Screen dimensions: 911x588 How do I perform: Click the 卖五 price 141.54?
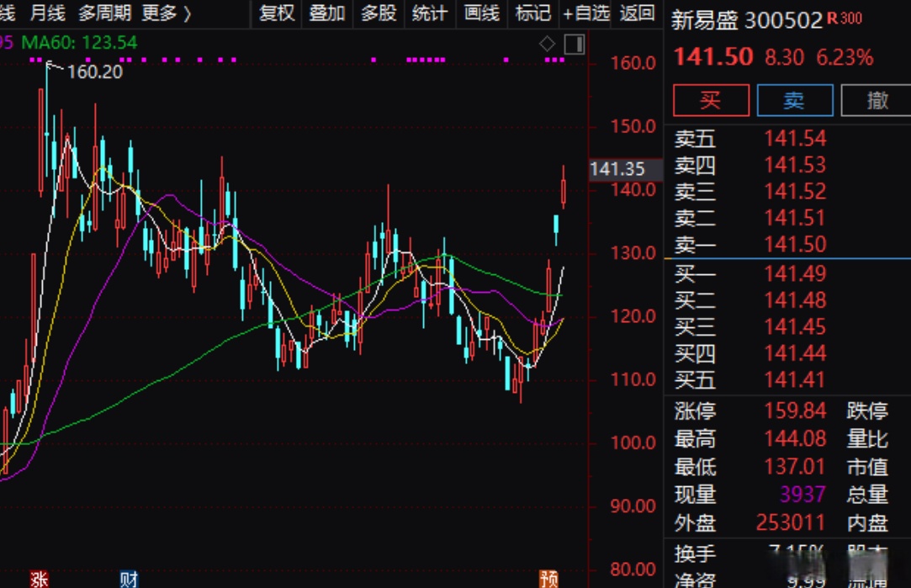point(795,138)
